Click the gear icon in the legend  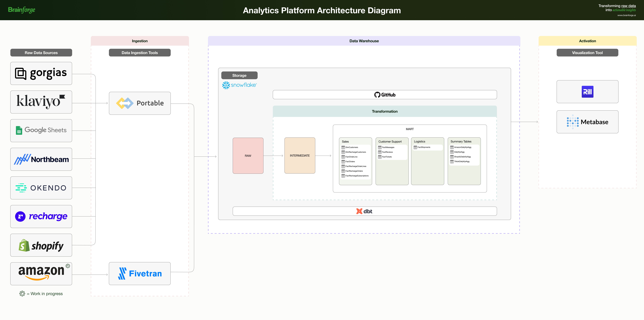22,294
